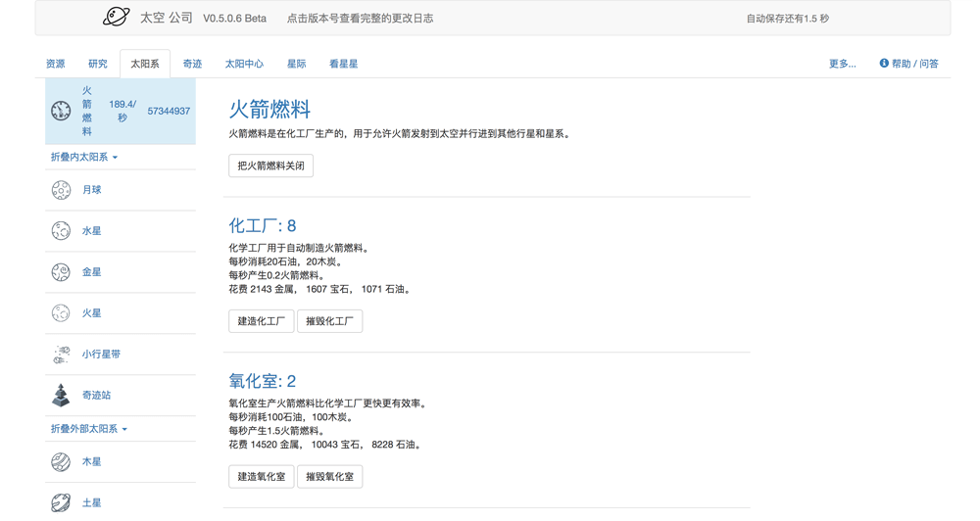Open the 更多... dropdown menu
Screen dimensions: 980x521
tap(842, 64)
